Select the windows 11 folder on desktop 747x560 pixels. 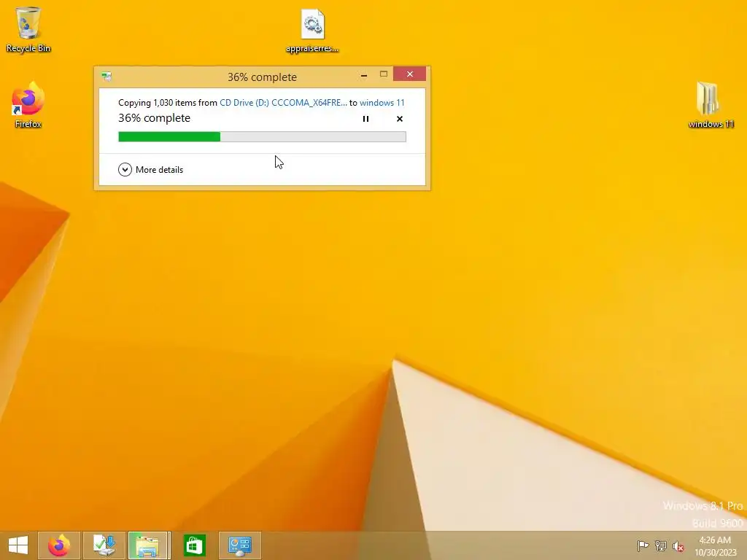coord(711,105)
